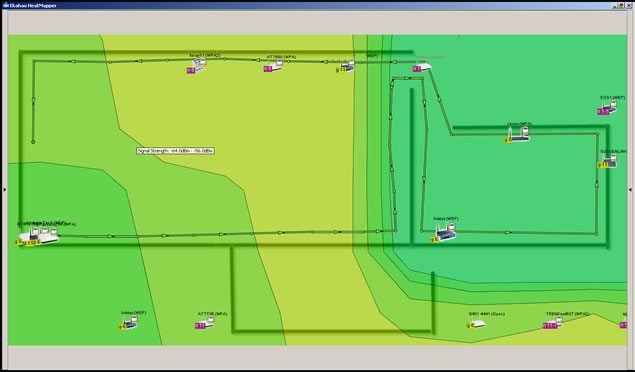Click the TRENDnet637 (WPA2) access point icon
Viewport: 635px width, 372px height.
click(x=553, y=323)
